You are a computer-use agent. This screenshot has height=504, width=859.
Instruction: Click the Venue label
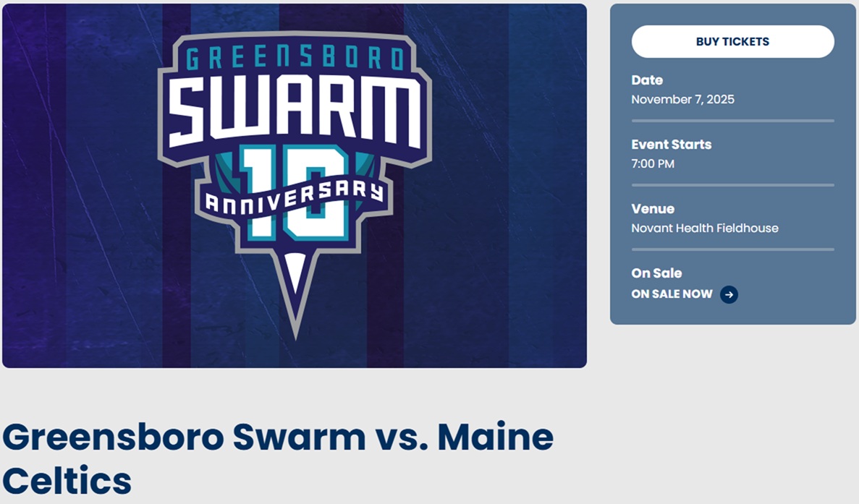pyautogui.click(x=653, y=209)
